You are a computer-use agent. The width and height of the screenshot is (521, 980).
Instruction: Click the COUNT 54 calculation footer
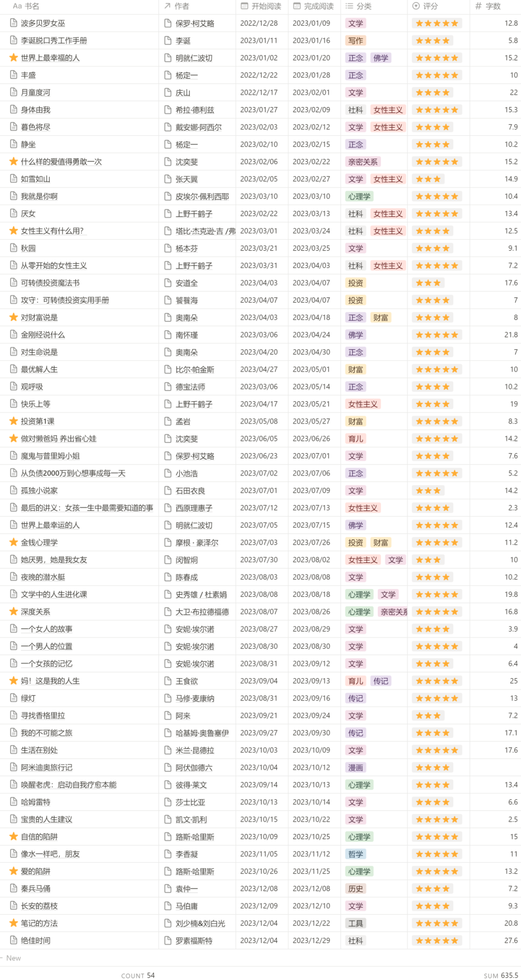pyautogui.click(x=138, y=975)
